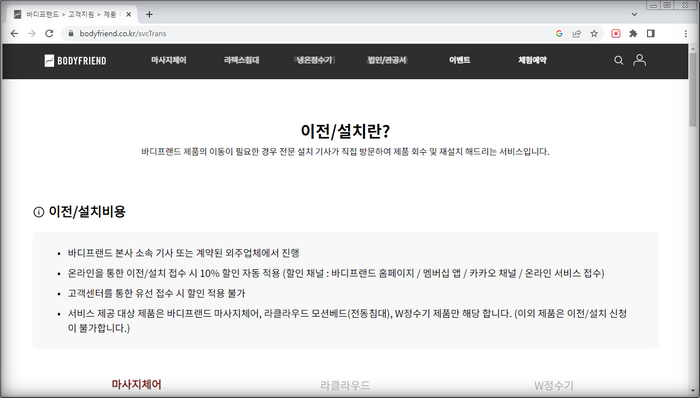Click the info icon beside 이전/설치비용
Screen dimensions: 700x398
pos(38,212)
